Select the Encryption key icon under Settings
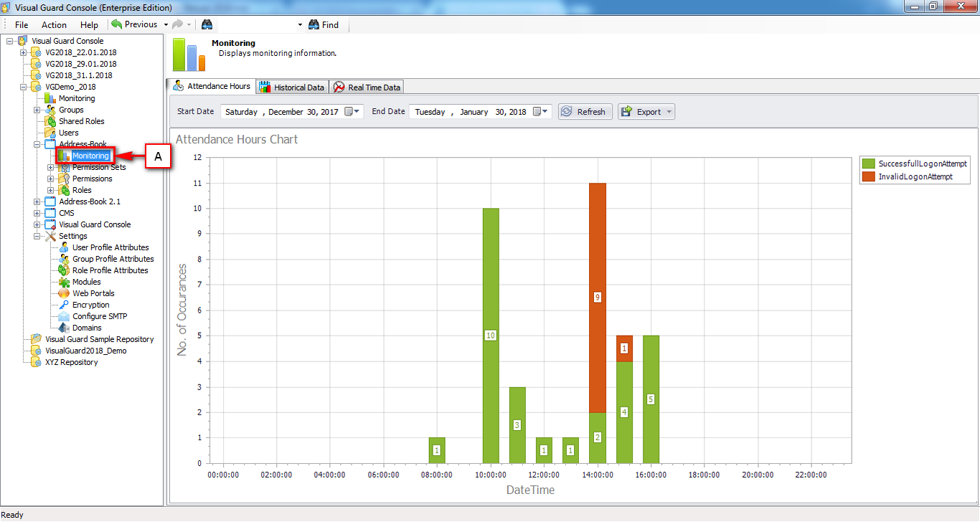This screenshot has height=522, width=980. tap(65, 305)
